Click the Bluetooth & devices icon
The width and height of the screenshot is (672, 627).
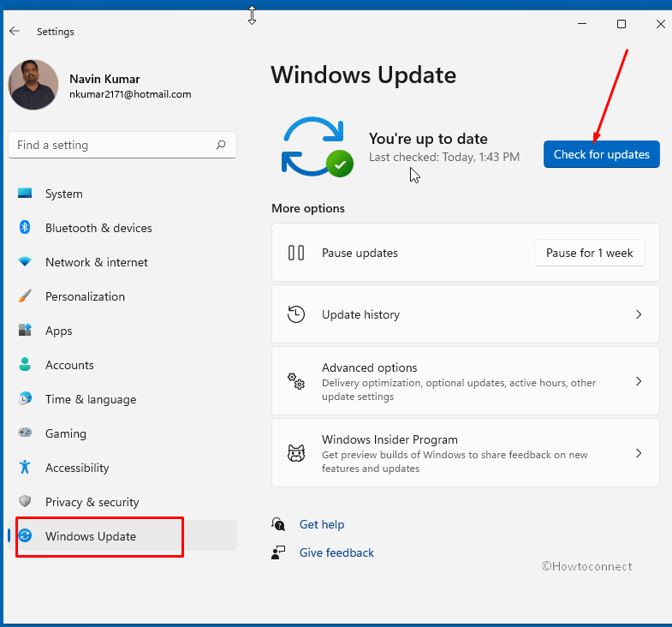25,228
